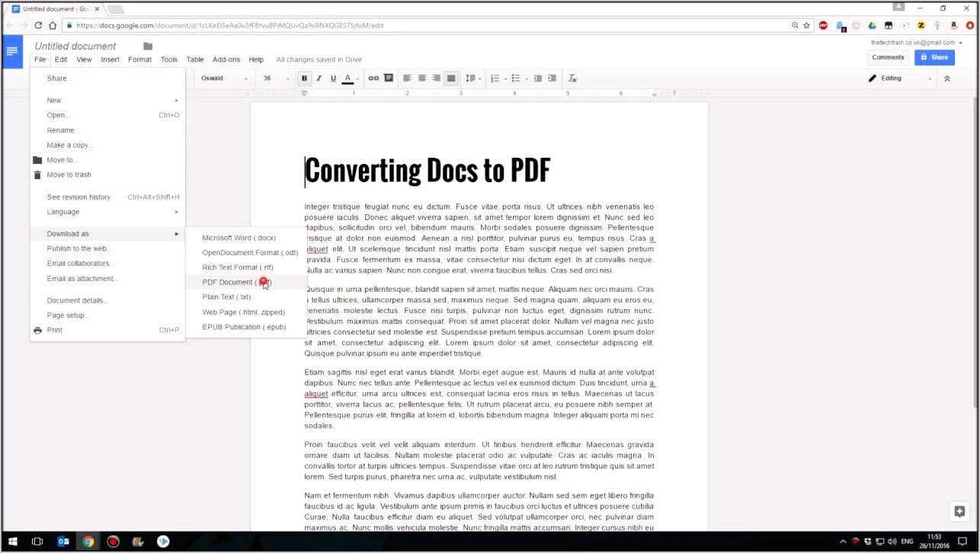This screenshot has height=553, width=980.
Task: Select Plain Text (.txt) option
Action: coord(245,297)
